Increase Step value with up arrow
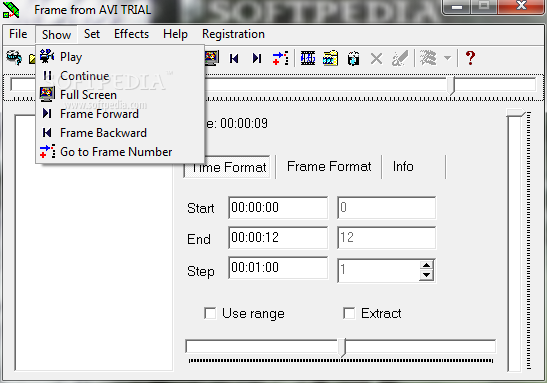This screenshot has width=547, height=383. coord(426,265)
